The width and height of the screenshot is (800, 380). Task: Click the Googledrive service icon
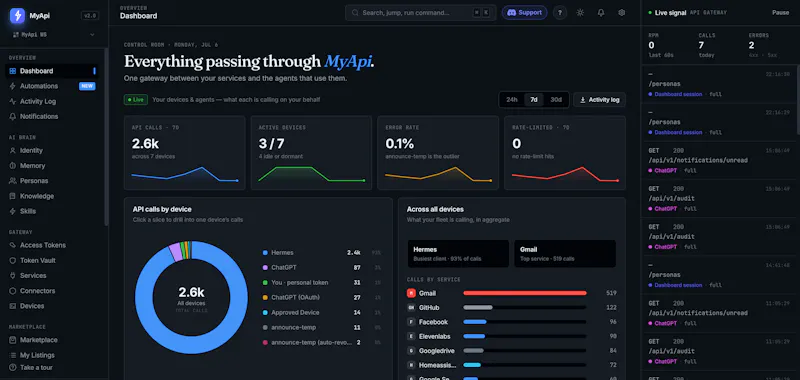[411, 351]
